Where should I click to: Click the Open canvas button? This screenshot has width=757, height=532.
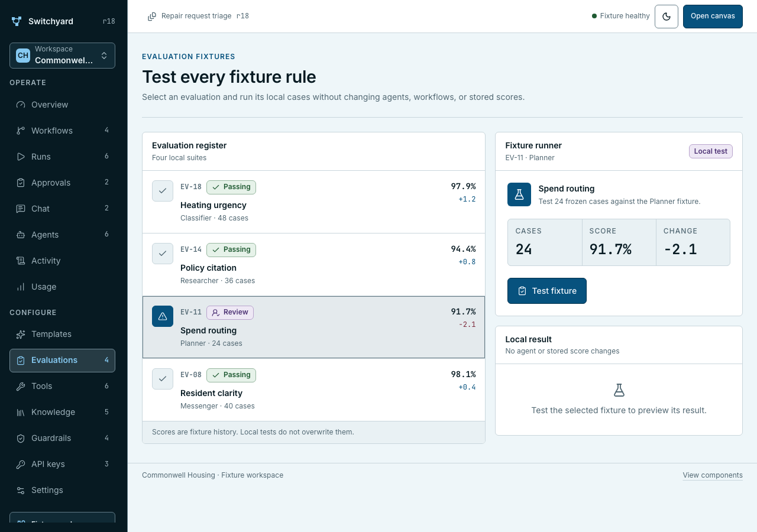pos(713,17)
